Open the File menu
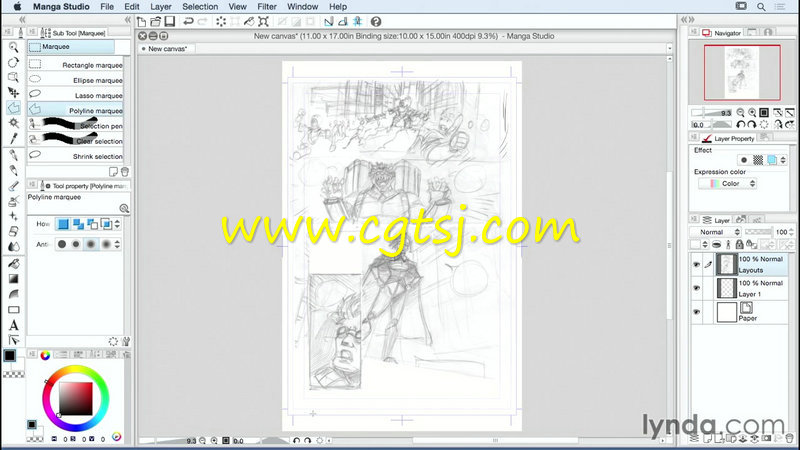The height and width of the screenshot is (450, 800). point(107,7)
